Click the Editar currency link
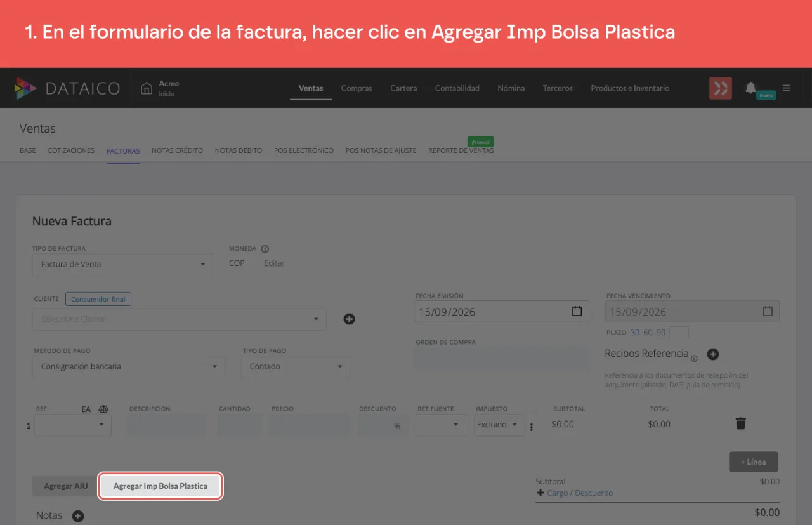This screenshot has width=812, height=525. coord(274,263)
